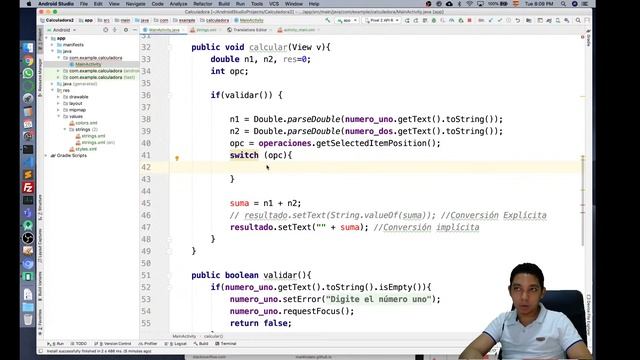This screenshot has width=640, height=360.
Task: Click collapse all icon in Project panel
Action: 115,30
